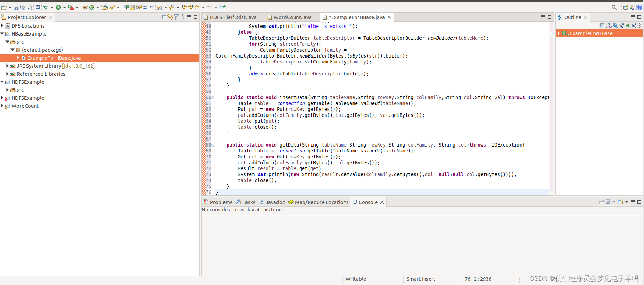Toggle Word Wrap toolbar icon

[x=139, y=7]
